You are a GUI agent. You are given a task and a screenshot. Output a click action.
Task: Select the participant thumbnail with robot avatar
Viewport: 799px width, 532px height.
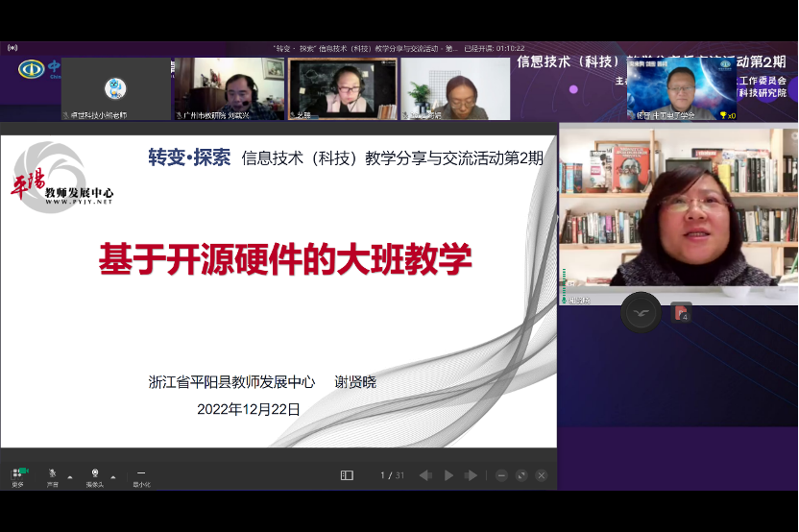(x=116, y=89)
